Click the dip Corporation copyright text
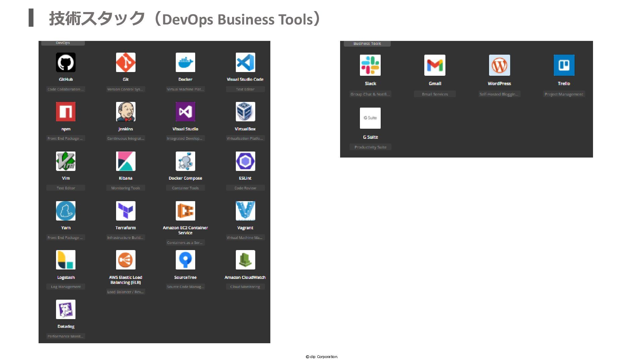Viewport: 644px width, 362px height. click(x=322, y=357)
